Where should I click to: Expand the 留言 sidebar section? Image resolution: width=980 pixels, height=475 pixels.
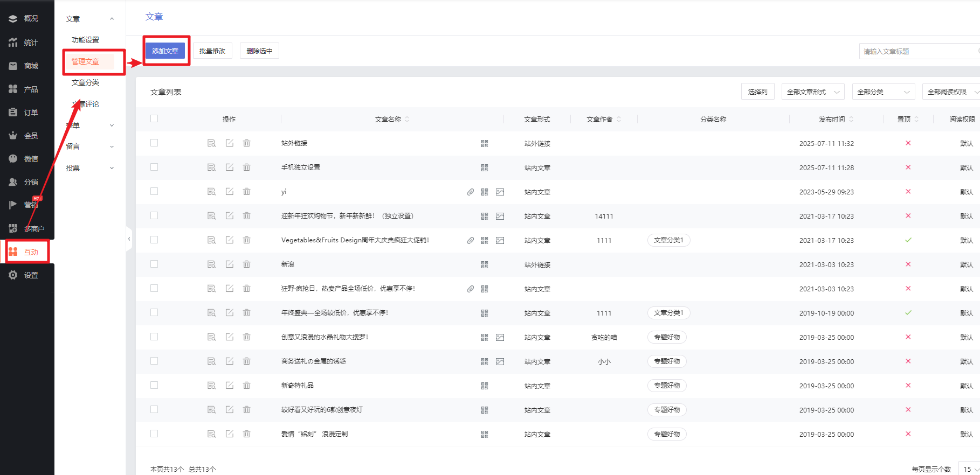89,146
